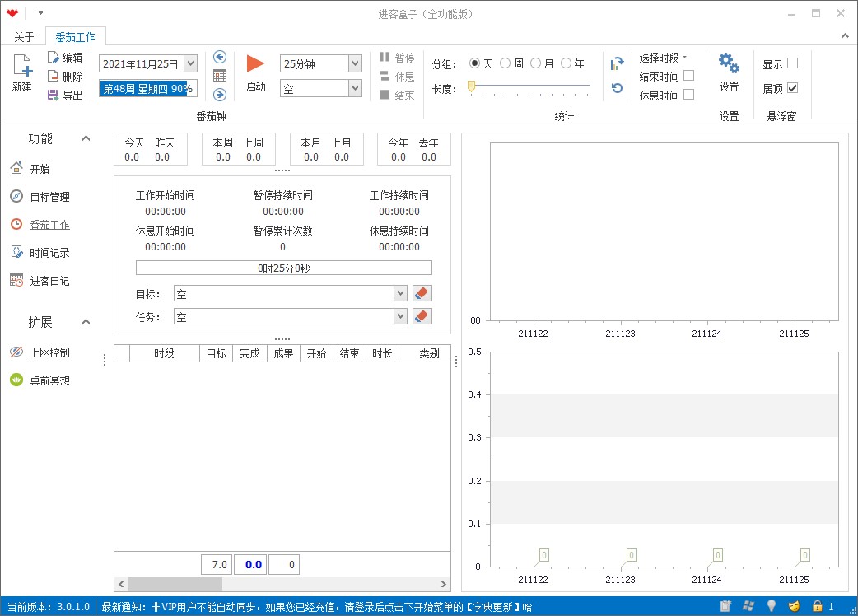Open the 设置 settings gear icon

(x=729, y=63)
